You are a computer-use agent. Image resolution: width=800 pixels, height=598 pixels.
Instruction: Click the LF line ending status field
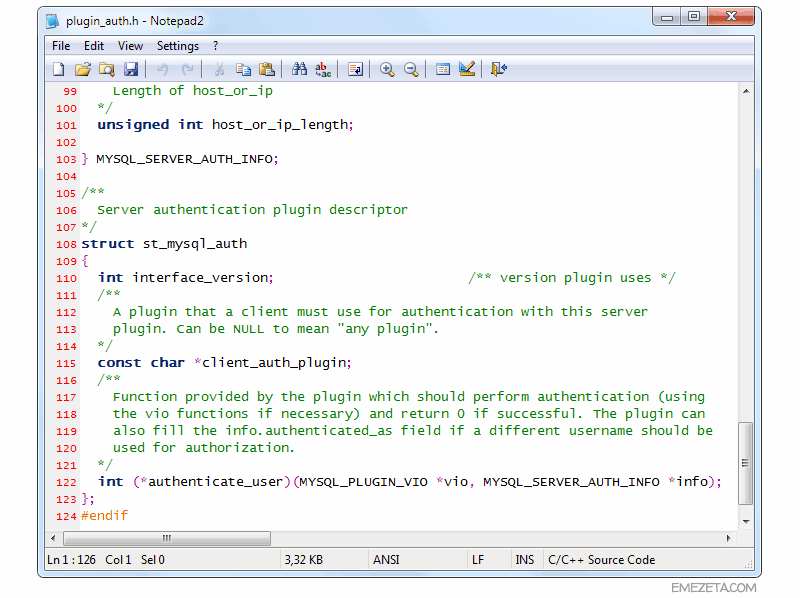coord(489,560)
